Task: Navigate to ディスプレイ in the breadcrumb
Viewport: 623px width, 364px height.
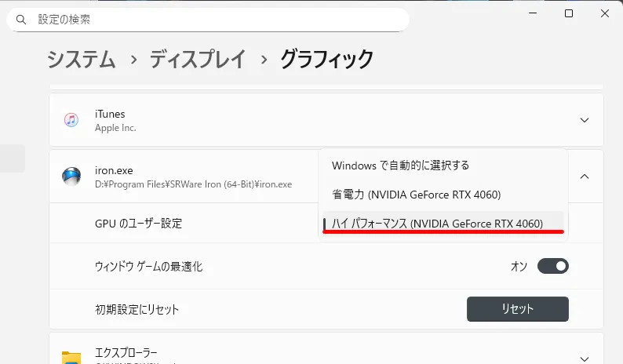Action: 198,59
